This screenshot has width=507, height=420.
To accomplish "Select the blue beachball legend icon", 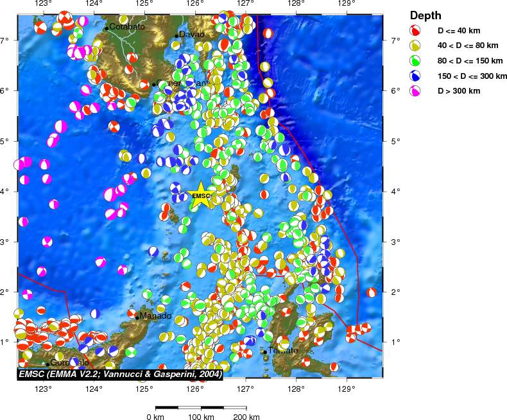I will point(415,76).
